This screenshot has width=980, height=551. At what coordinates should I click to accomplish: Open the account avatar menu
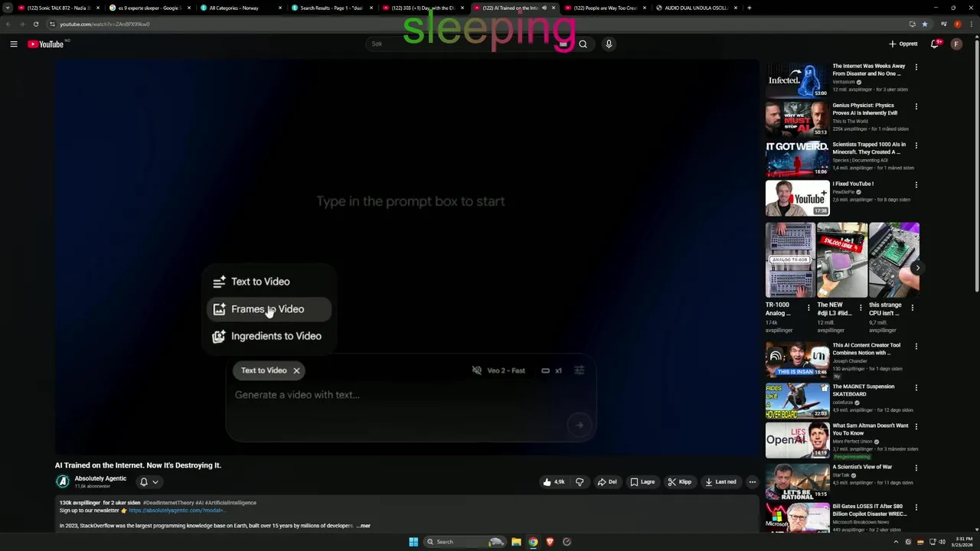click(956, 44)
